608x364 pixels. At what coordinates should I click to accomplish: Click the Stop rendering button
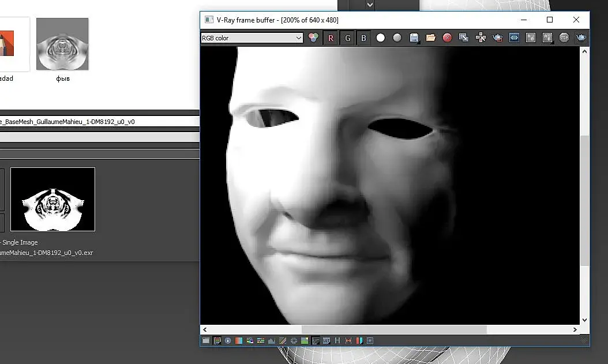point(564,38)
